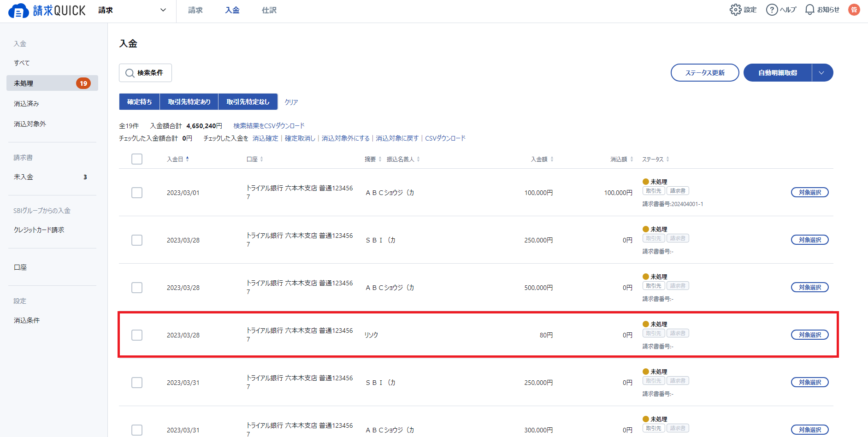The width and height of the screenshot is (868, 437).
Task: Click the 入金額合計 4,650,240円 total
Action: [x=186, y=126]
